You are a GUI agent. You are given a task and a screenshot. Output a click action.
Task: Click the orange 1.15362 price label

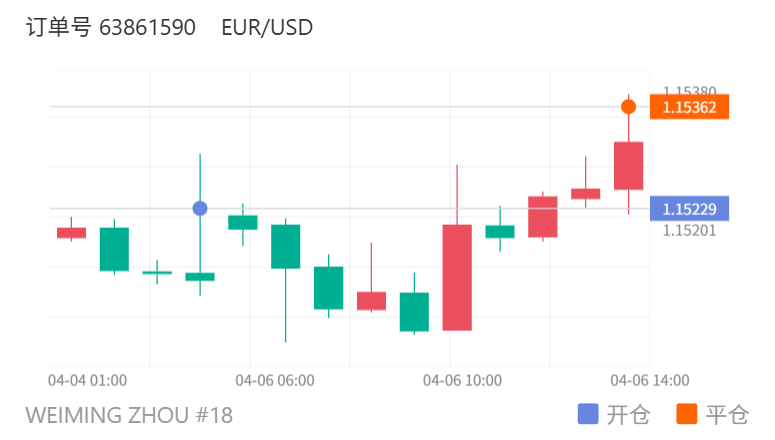pyautogui.click(x=689, y=107)
